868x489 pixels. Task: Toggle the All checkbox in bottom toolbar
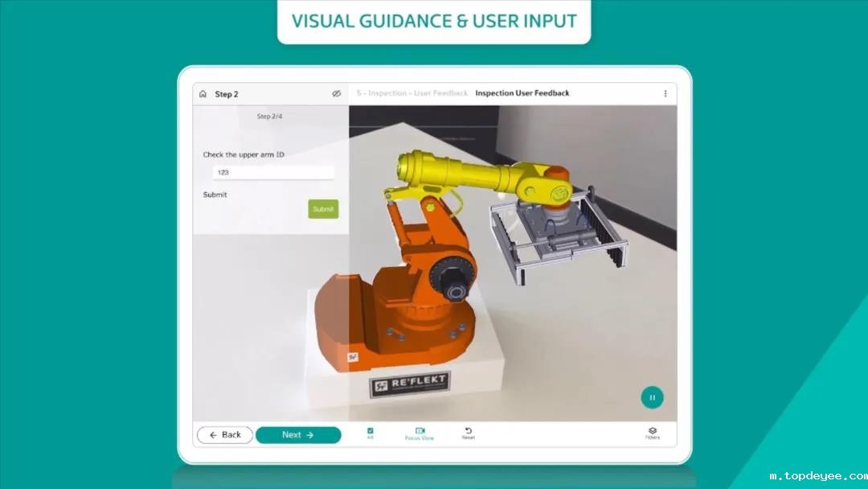[371, 431]
